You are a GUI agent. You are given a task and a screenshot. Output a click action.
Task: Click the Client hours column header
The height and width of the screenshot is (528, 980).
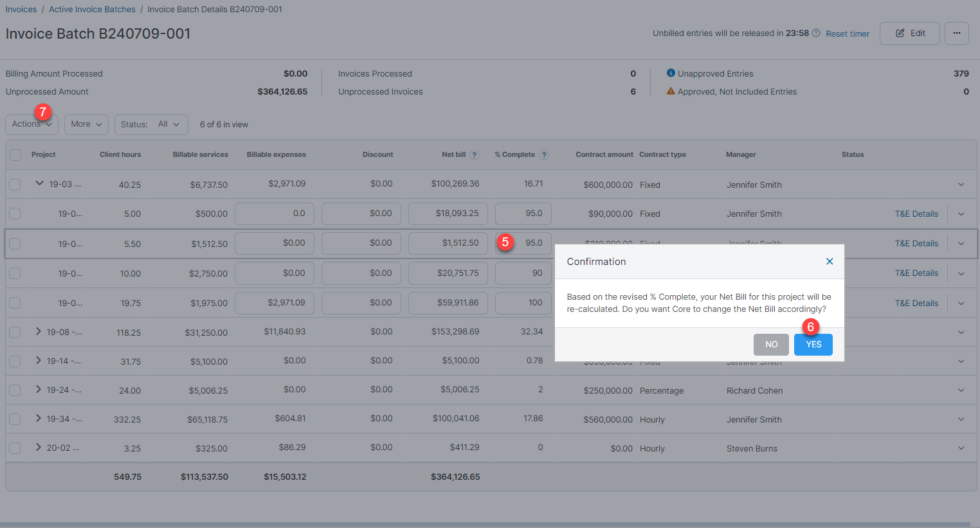(120, 154)
